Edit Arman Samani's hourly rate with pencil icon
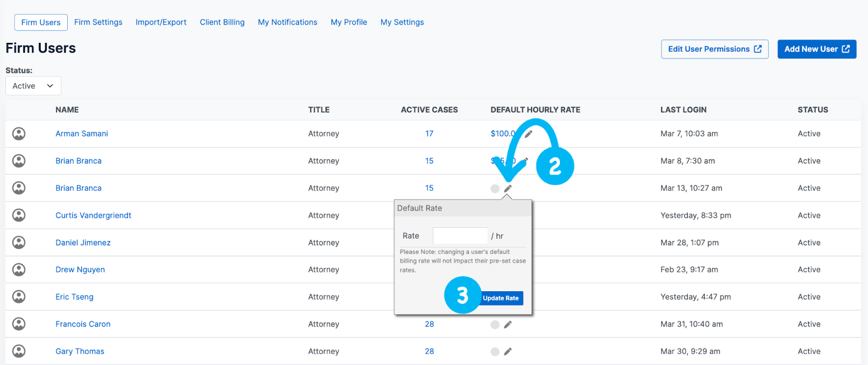This screenshot has width=868, height=365. click(528, 134)
